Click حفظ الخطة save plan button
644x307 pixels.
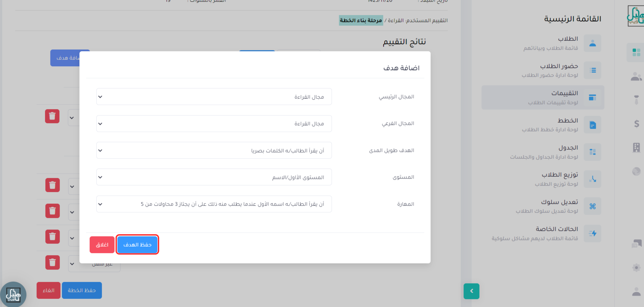(82, 290)
